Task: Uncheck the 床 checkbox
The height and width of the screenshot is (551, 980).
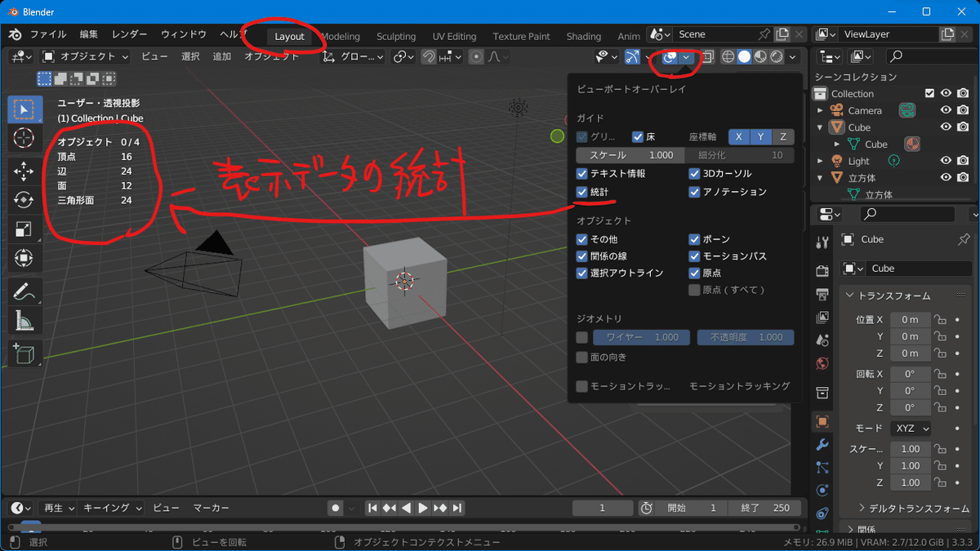Action: pyautogui.click(x=638, y=136)
